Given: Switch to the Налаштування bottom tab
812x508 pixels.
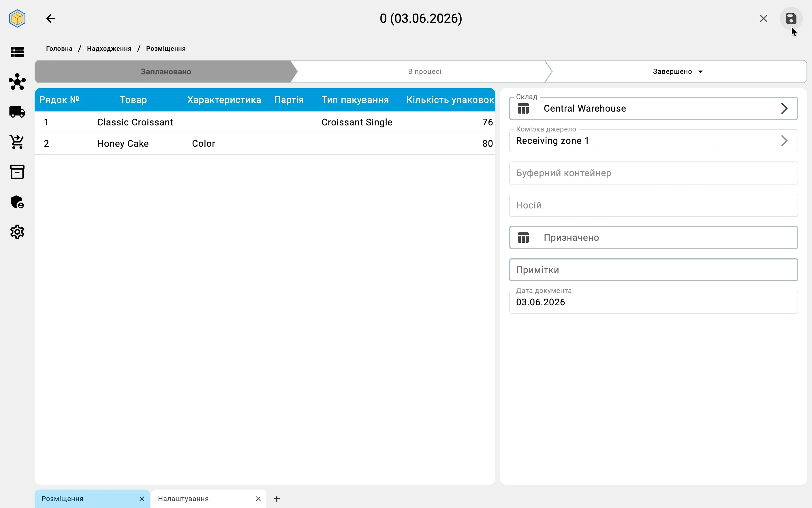Looking at the screenshot, I should [x=183, y=498].
